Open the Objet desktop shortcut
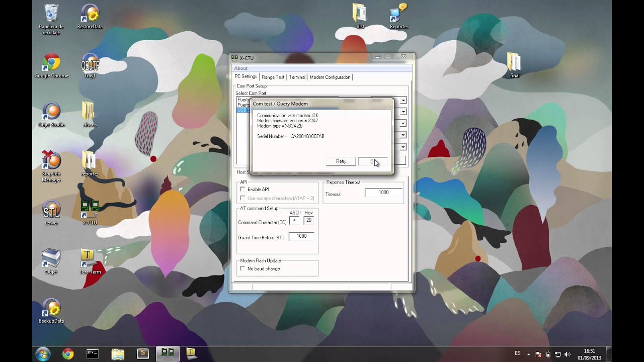644x362 pixels. pyautogui.click(x=51, y=262)
